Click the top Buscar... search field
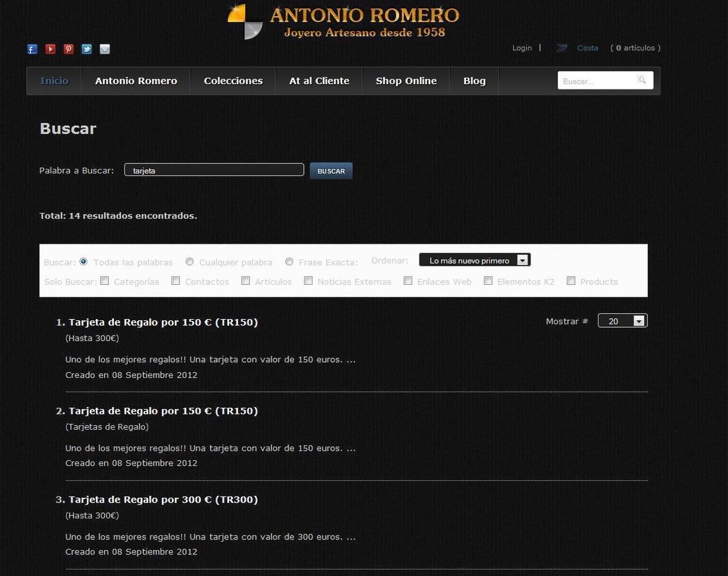 606,80
